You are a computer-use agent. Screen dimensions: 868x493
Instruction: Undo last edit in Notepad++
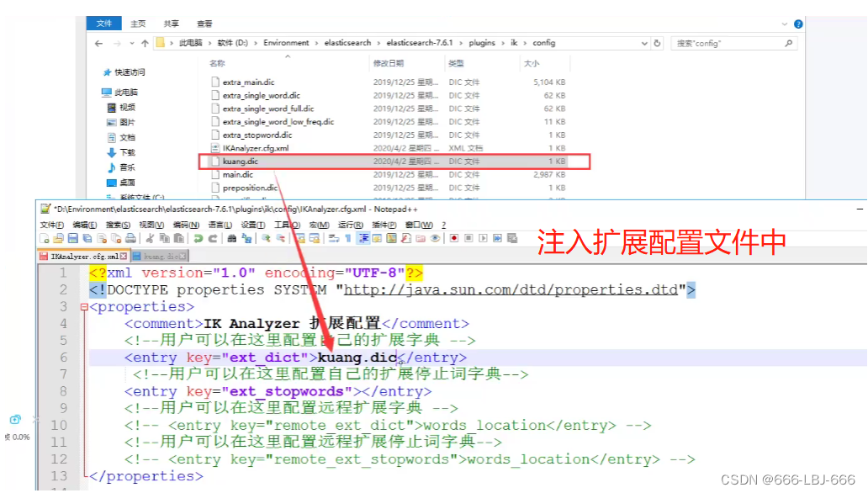(198, 238)
